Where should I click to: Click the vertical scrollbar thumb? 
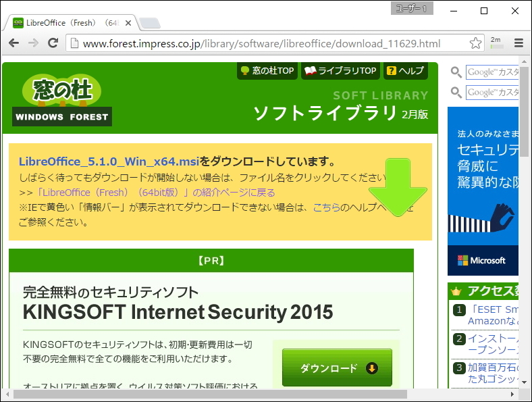(x=525, y=111)
